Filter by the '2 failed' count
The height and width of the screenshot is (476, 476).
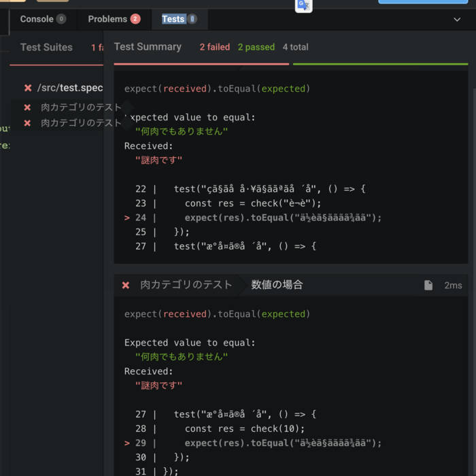tap(214, 47)
